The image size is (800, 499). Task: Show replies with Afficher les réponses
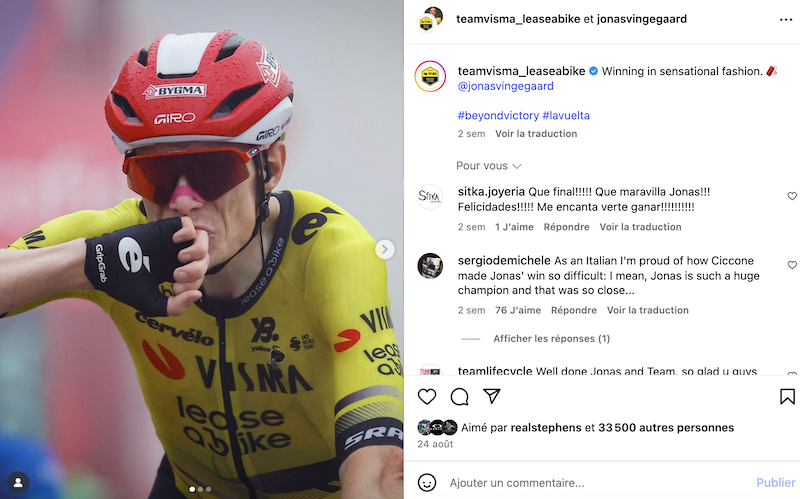[551, 339]
